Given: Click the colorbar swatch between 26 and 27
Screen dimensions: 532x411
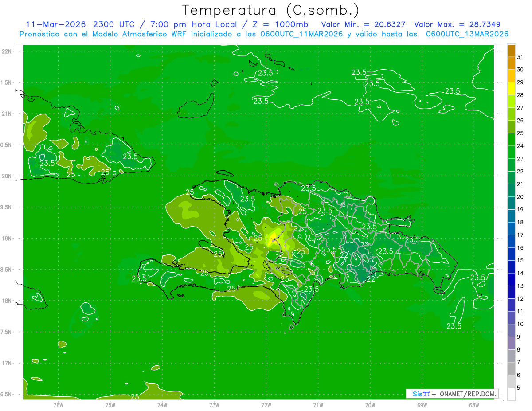Looking at the screenshot, I should click(511, 114).
